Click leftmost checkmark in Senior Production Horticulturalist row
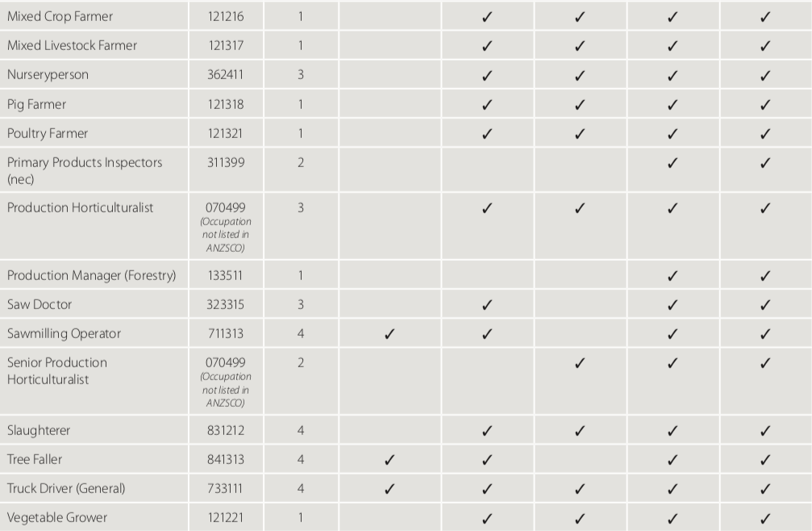This screenshot has width=812, height=531. (x=579, y=363)
